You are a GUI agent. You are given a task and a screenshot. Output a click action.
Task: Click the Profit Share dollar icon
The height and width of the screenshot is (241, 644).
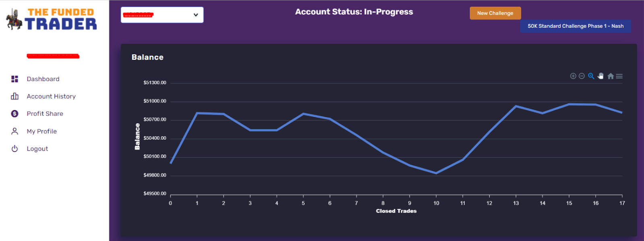(14, 114)
